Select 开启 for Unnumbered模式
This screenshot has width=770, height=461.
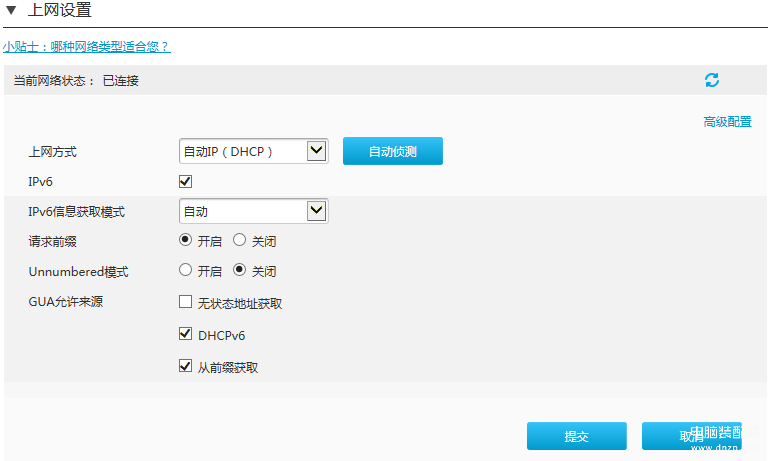click(x=185, y=270)
